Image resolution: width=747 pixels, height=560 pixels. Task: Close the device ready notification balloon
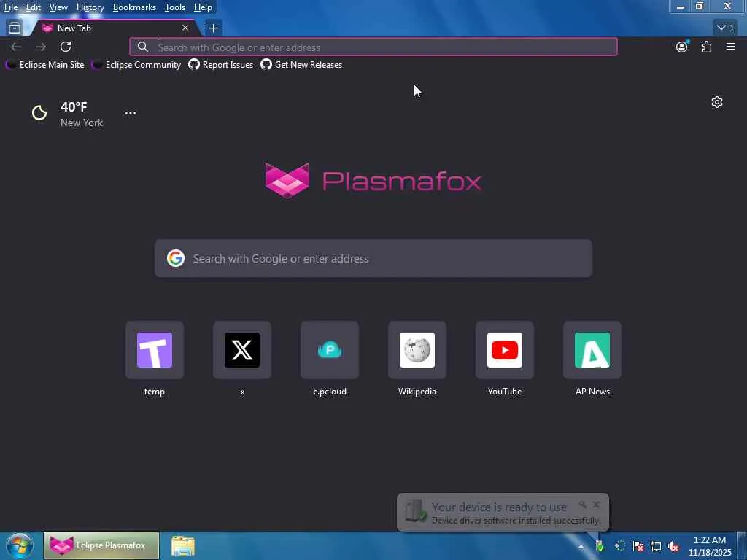pyautogui.click(x=597, y=505)
